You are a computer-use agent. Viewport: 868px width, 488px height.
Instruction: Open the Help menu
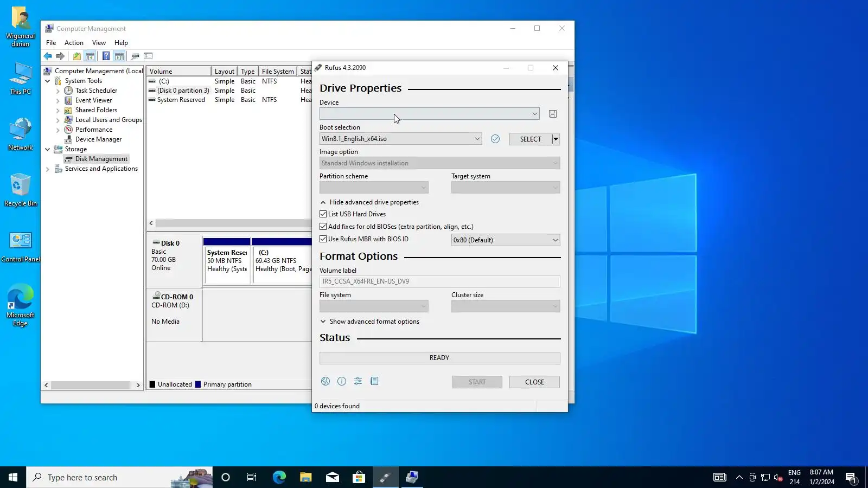[121, 43]
